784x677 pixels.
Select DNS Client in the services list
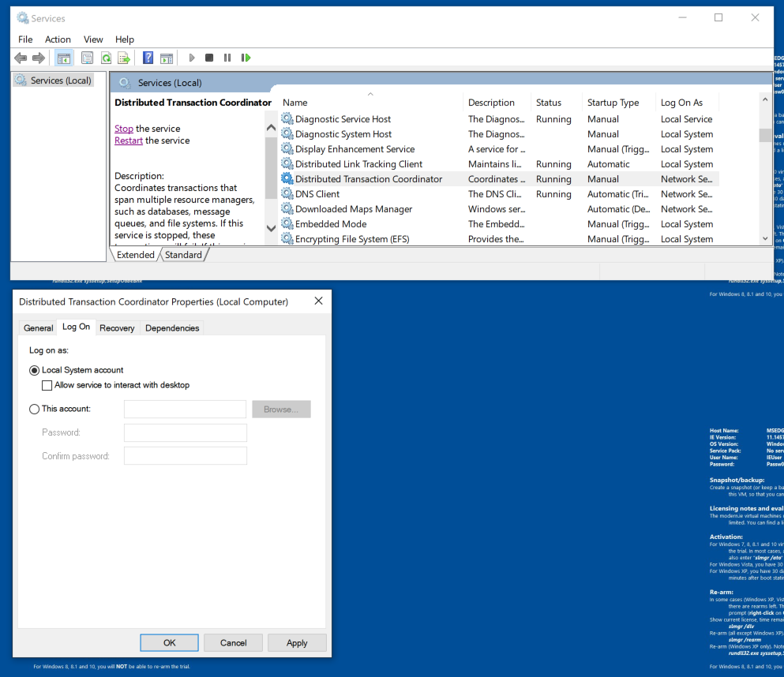[317, 194]
